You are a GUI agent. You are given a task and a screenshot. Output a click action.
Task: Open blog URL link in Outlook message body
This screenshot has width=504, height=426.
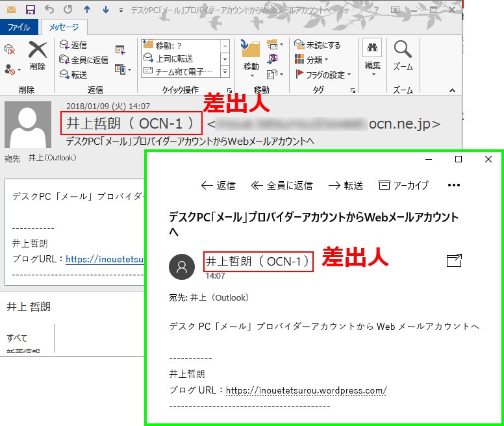[x=105, y=259]
